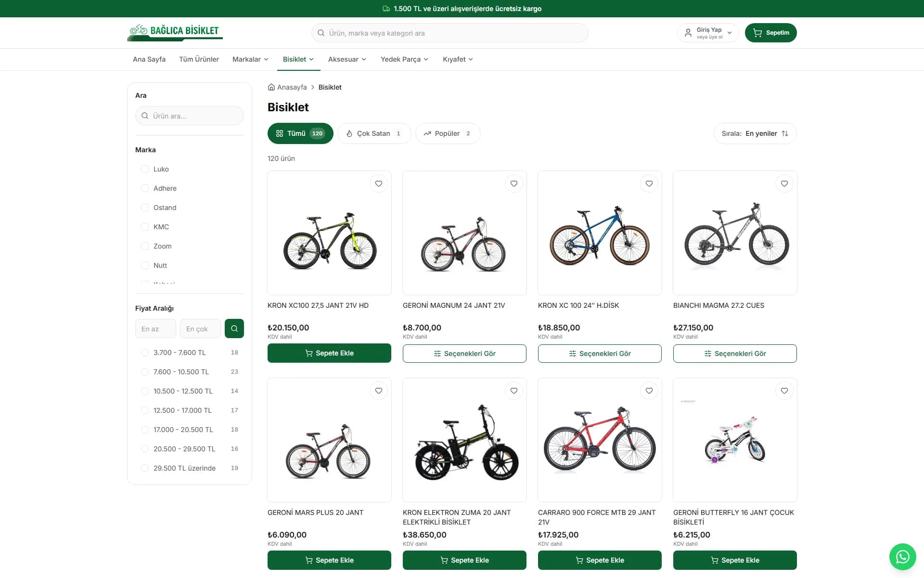Open Tüm Ürünler nav item
Image resolution: width=924 pixels, height=578 pixels.
click(x=199, y=59)
